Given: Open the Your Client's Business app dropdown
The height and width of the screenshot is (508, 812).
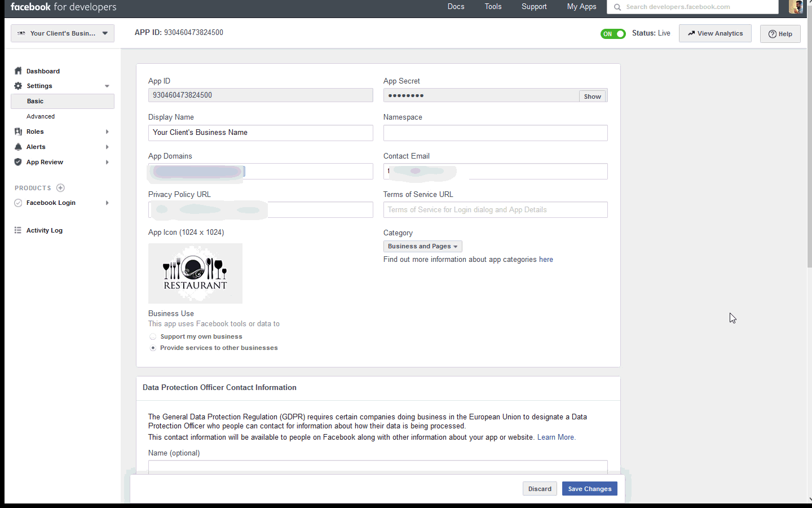Looking at the screenshot, I should [63, 33].
